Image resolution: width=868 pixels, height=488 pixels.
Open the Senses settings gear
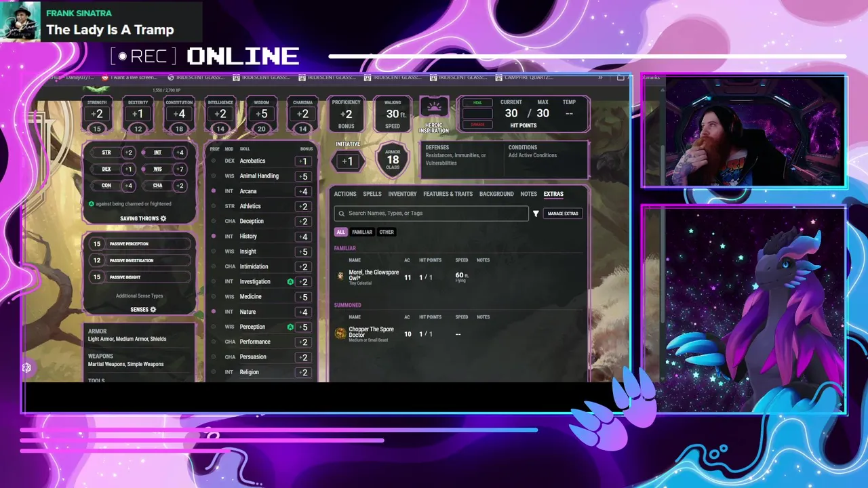point(153,310)
